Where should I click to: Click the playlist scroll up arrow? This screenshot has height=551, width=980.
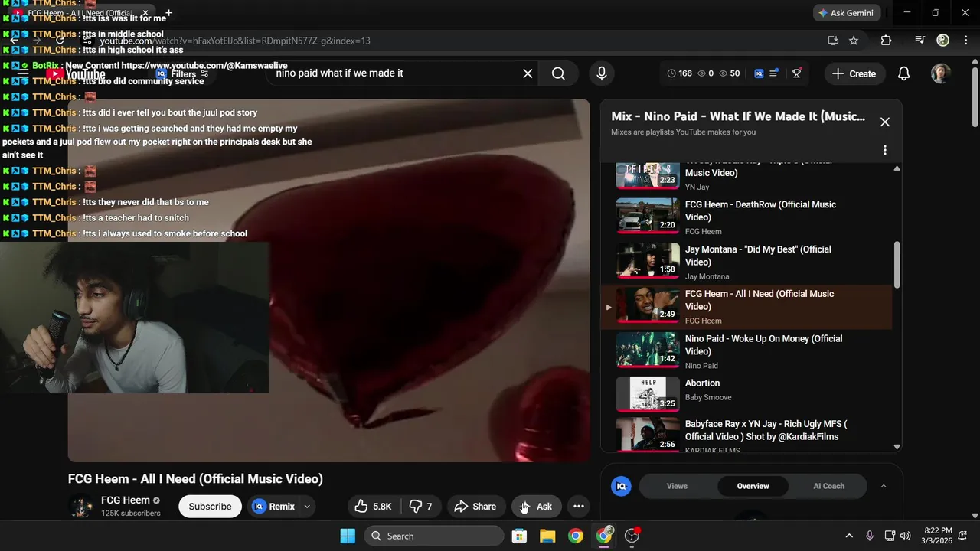coord(897,168)
